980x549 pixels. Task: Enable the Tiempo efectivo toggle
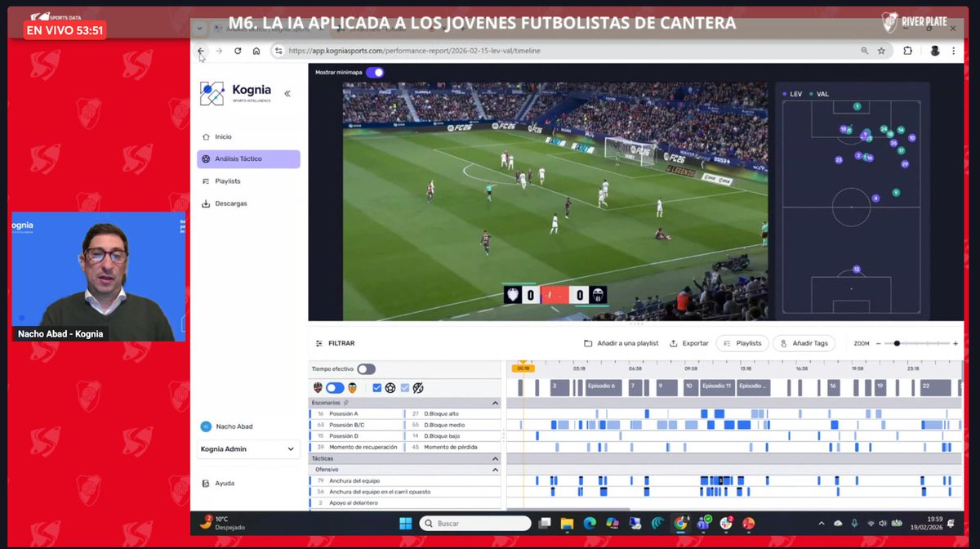click(367, 369)
